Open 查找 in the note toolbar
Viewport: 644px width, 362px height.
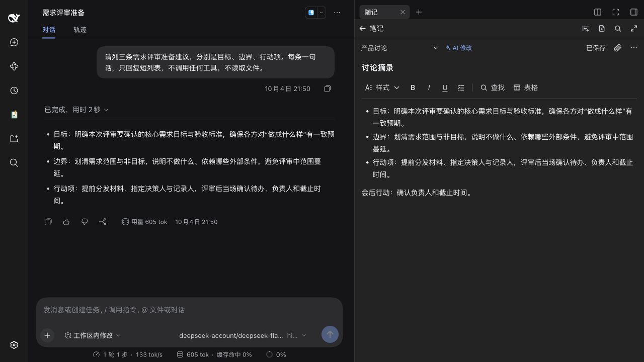click(493, 87)
